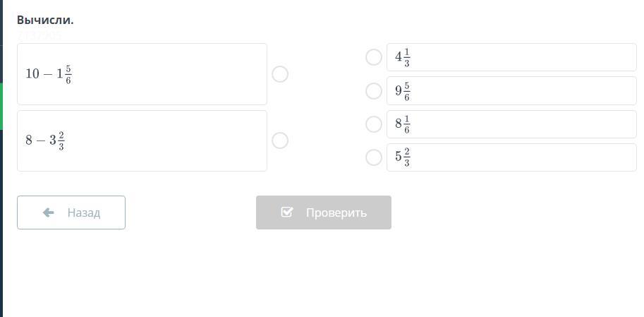Viewport: 644px width, 317px height.
Task: Click the checkmark icon on Проверить
Action: coord(286,213)
